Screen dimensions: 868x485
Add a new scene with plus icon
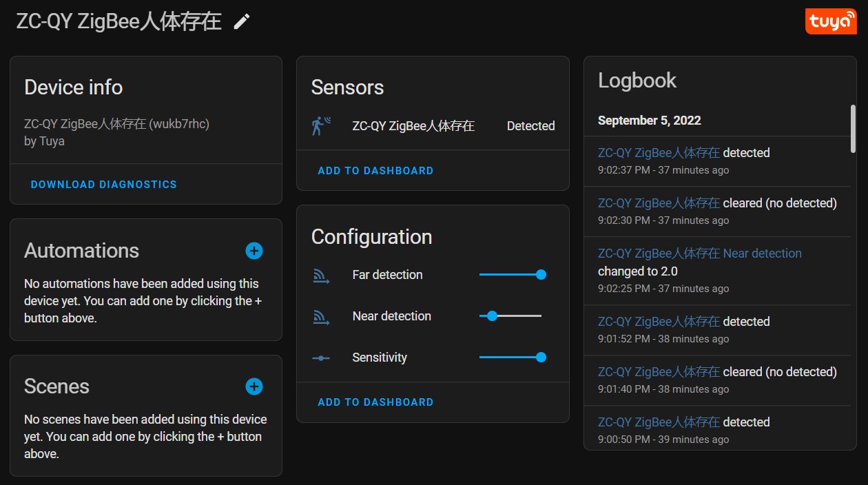254,386
